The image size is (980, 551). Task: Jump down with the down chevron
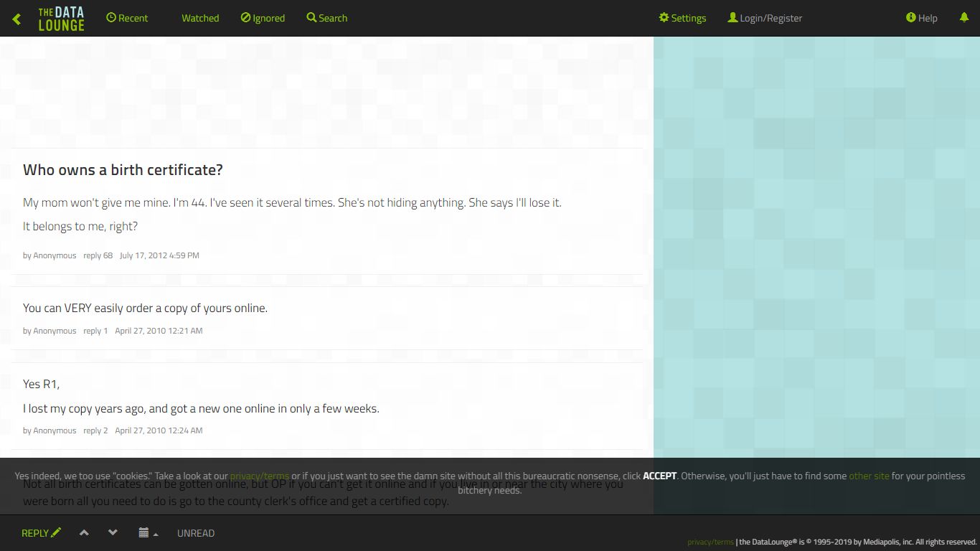click(113, 533)
